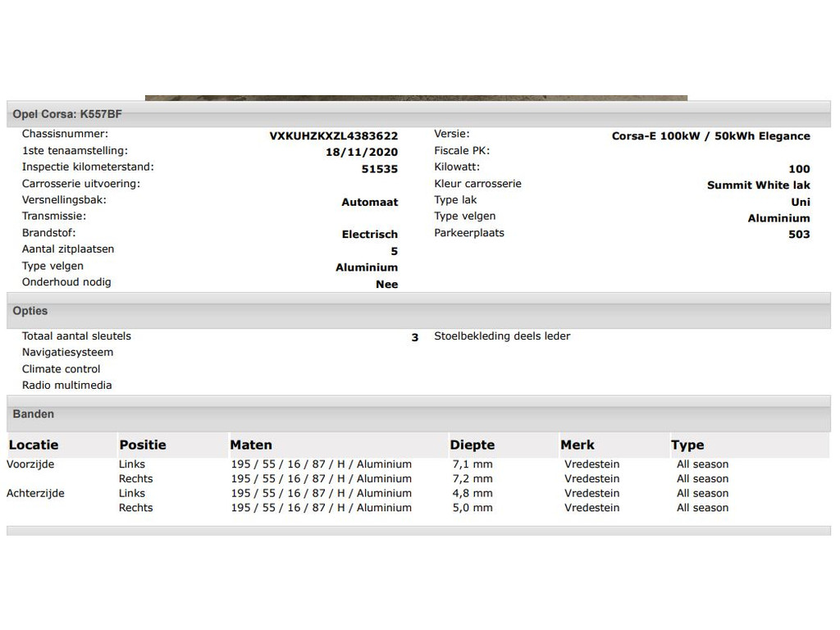The image size is (840, 630).
Task: Click the 'Parkeerplaats' label
Action: (469, 233)
